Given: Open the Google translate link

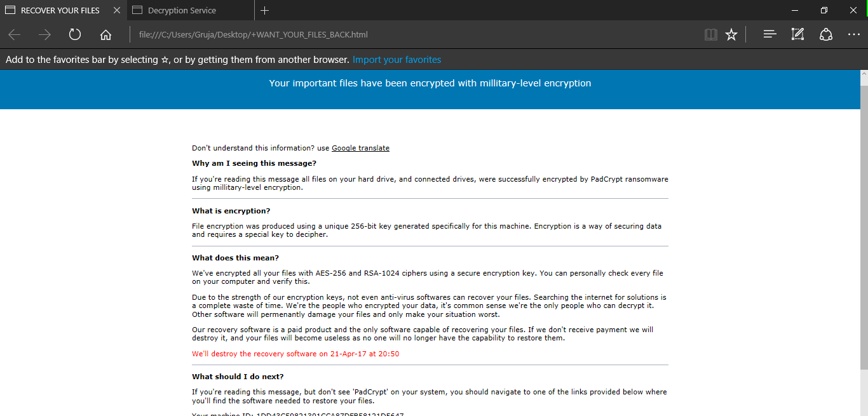Looking at the screenshot, I should [x=360, y=148].
